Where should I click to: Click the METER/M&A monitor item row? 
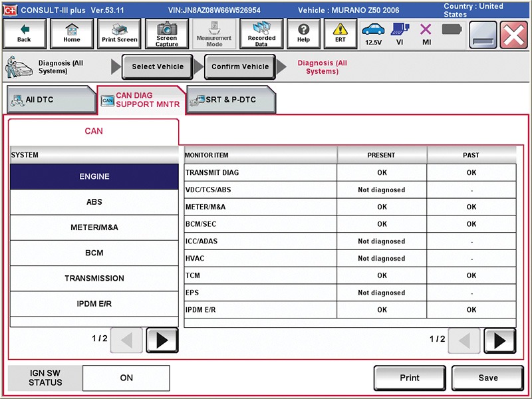[350, 207]
